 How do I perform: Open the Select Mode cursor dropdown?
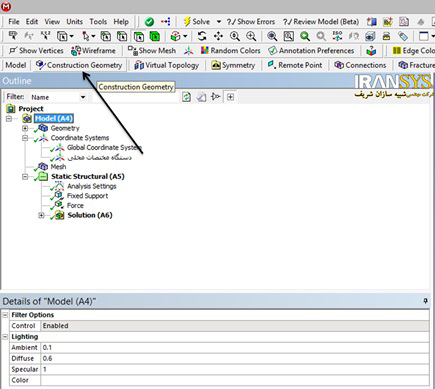coord(88,36)
